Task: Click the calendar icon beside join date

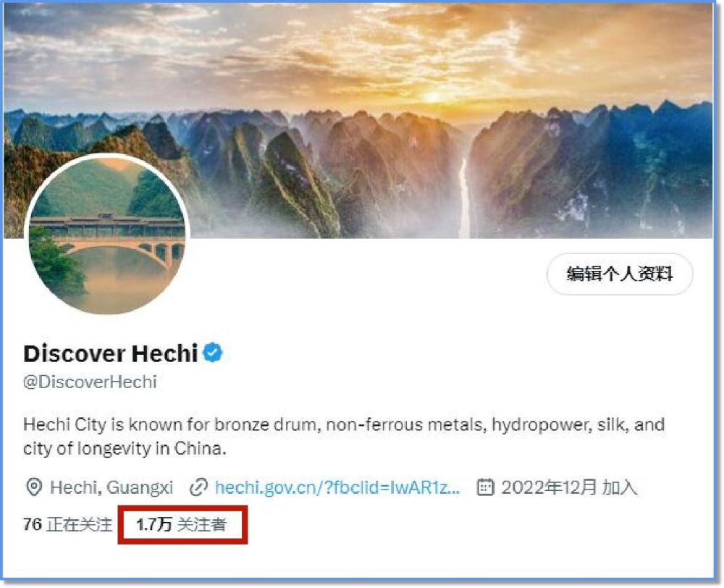Action: point(485,487)
